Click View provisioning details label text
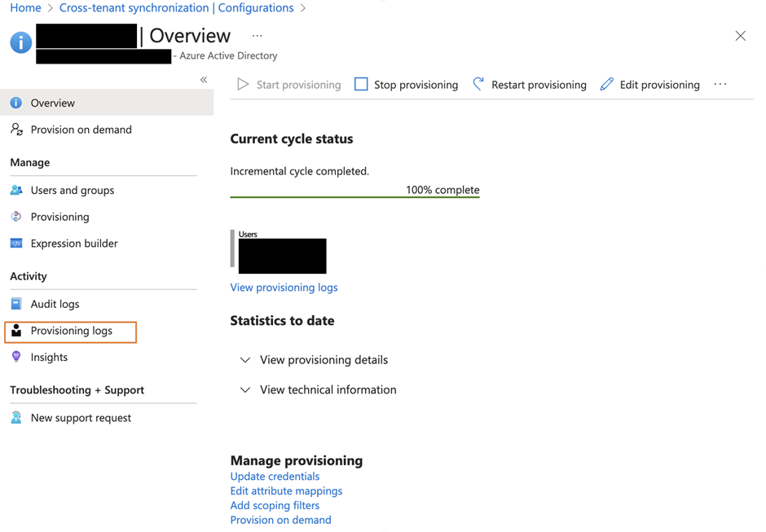Screen dimensions: 766x532 click(x=324, y=359)
